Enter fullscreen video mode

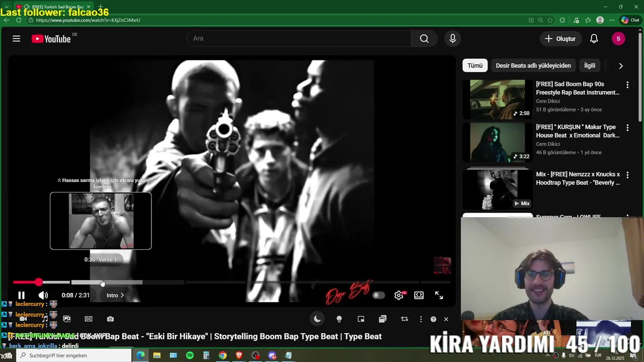(439, 296)
